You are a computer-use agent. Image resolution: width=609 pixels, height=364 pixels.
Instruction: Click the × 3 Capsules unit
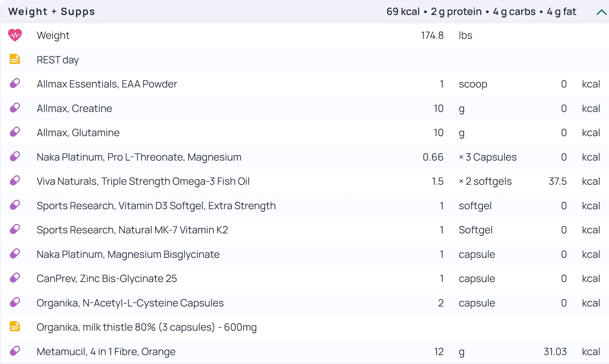click(x=488, y=157)
